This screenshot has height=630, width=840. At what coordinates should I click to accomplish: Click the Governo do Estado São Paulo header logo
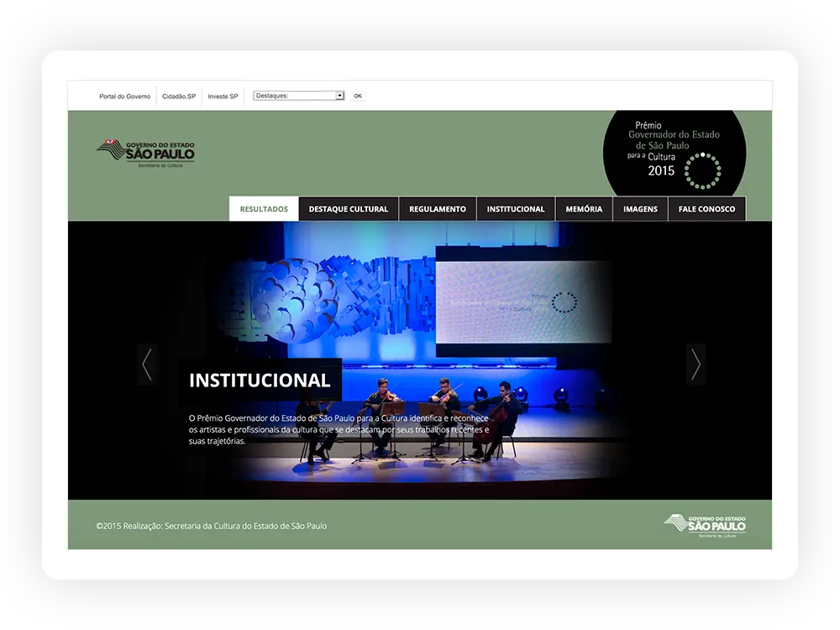(x=148, y=153)
